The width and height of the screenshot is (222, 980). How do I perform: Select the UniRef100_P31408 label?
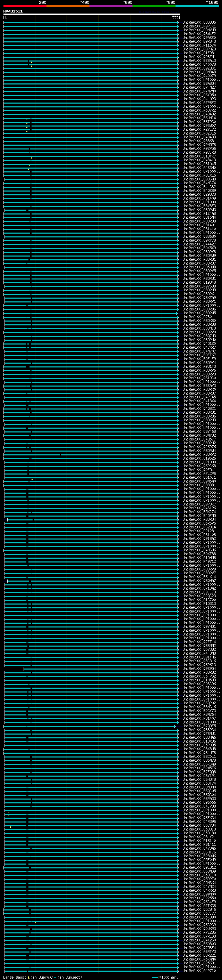[199, 535]
